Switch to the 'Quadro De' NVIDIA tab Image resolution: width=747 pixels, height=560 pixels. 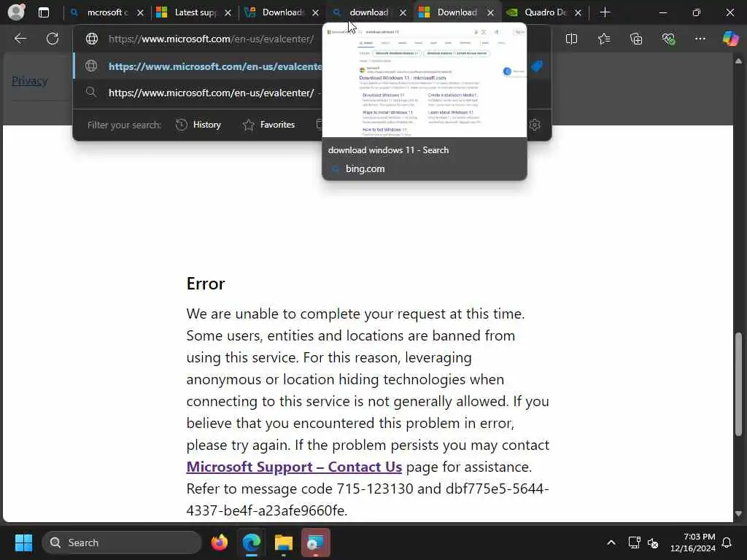pos(544,12)
